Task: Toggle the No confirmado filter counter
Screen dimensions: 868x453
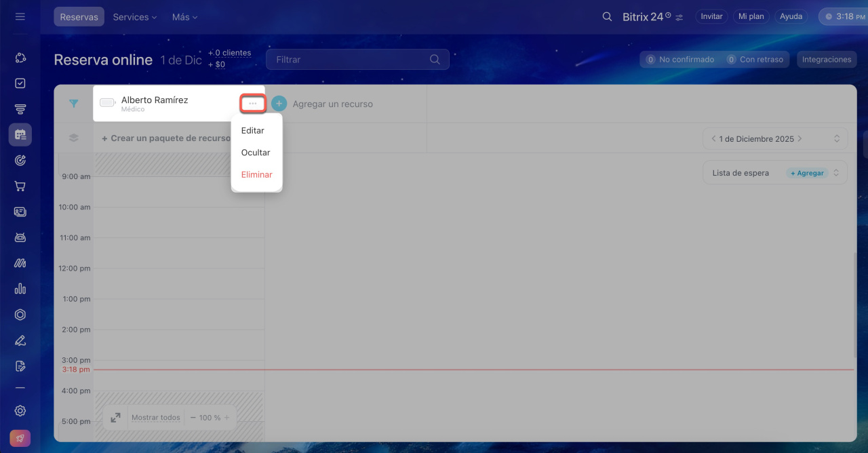Action: coord(679,60)
